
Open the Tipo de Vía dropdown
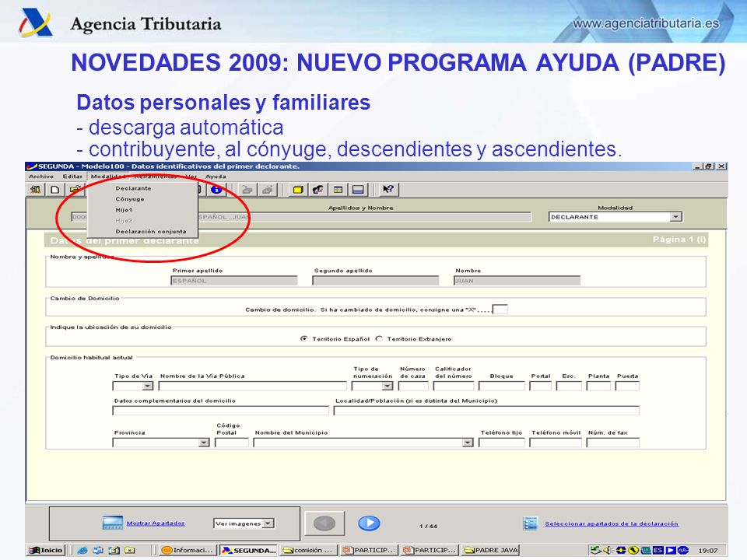pos(148,386)
